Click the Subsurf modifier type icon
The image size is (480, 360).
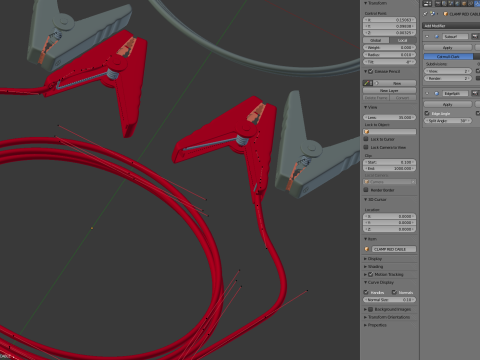[437, 36]
